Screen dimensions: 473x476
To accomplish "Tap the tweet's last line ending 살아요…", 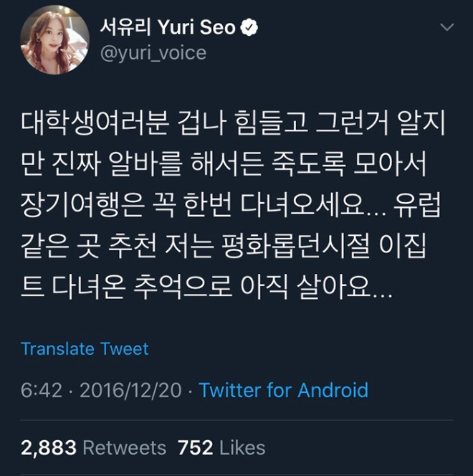I will 206,286.
